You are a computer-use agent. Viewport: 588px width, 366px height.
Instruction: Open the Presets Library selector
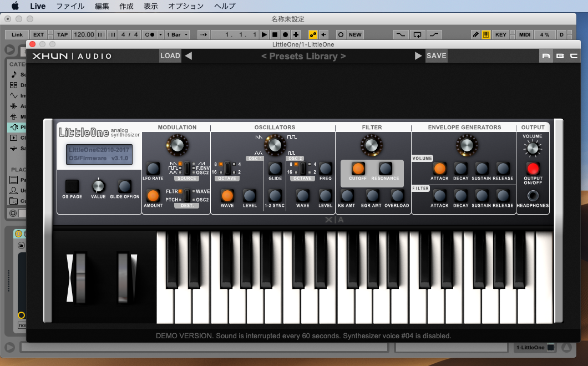tap(303, 56)
